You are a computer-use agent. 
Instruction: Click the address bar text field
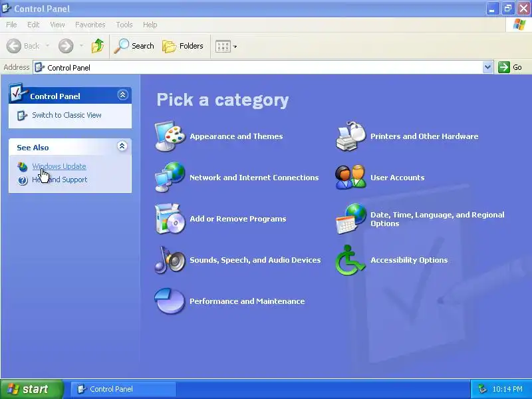pyautogui.click(x=263, y=67)
